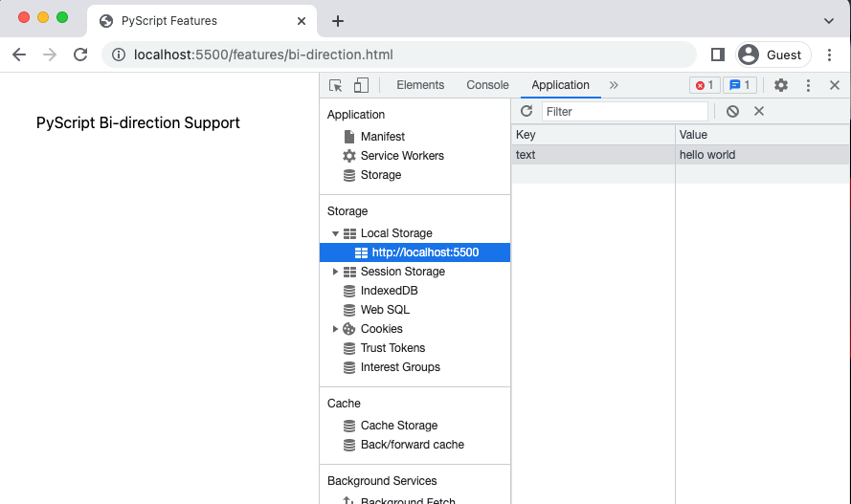Open the tab search dropdown chevron

829,21
